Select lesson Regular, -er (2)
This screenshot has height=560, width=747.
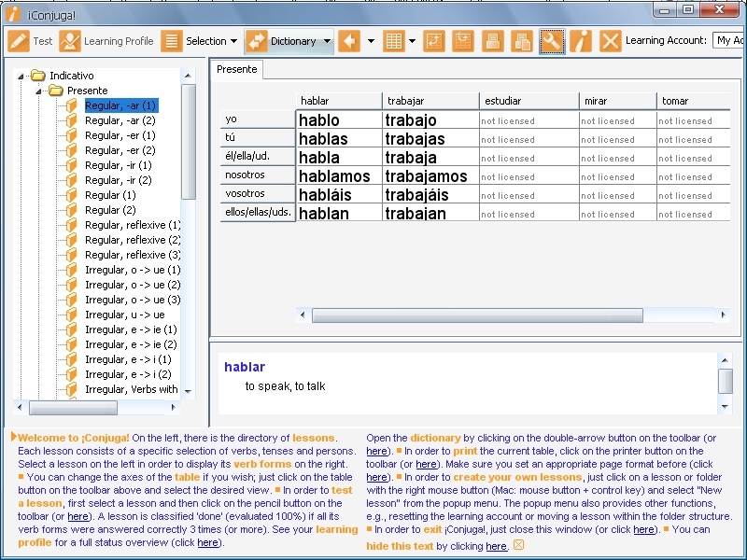point(120,150)
